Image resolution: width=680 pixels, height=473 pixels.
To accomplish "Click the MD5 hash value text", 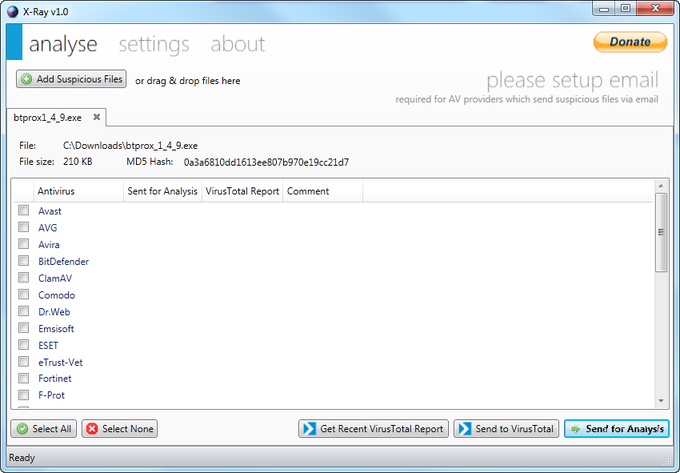I will point(266,162).
